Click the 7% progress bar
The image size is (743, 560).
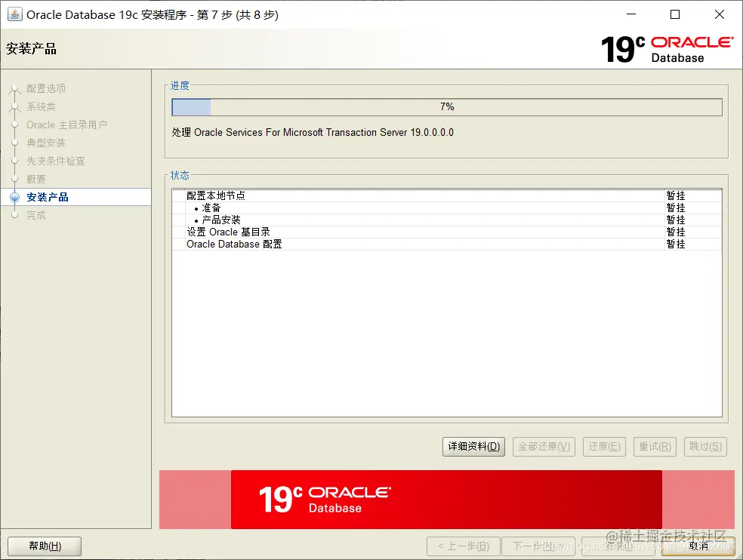click(447, 106)
